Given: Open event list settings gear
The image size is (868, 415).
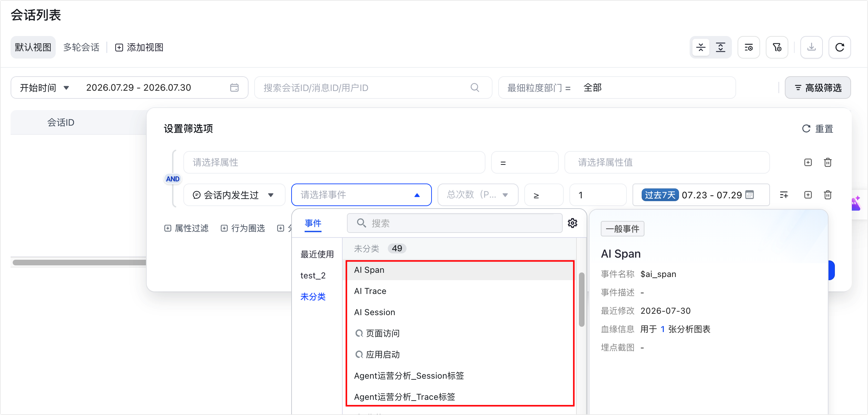Looking at the screenshot, I should pos(573,223).
